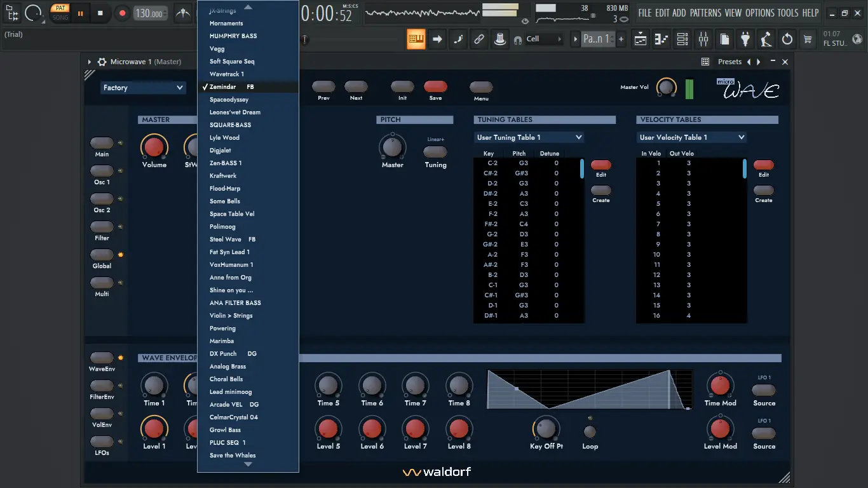
Task: Open the Factory bank dropdown
Action: point(143,88)
